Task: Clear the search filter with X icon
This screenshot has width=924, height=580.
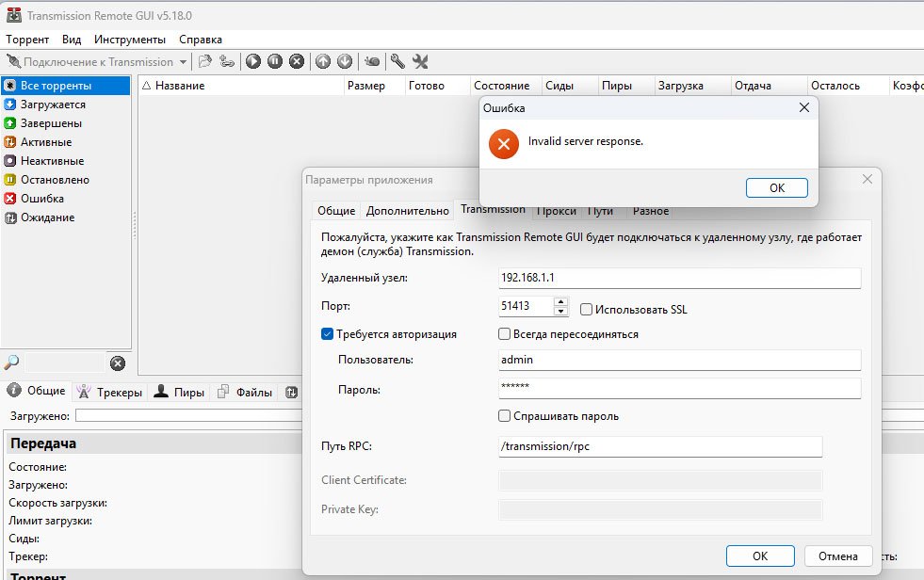Action: 118,363
